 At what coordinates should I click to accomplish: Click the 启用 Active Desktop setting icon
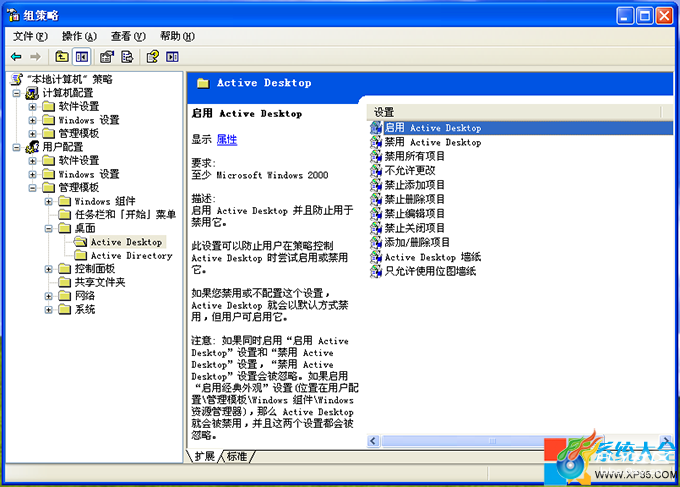pyautogui.click(x=376, y=127)
